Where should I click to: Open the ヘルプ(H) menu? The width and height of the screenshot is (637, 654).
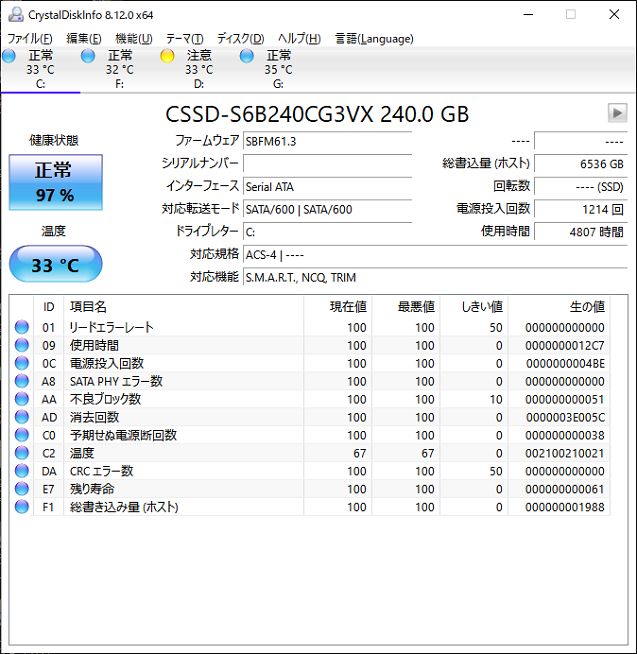pos(299,39)
